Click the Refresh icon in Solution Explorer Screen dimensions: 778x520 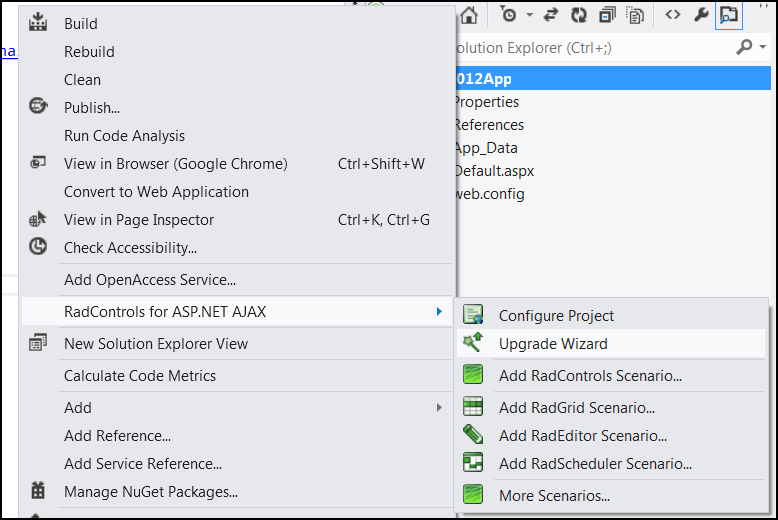[578, 15]
